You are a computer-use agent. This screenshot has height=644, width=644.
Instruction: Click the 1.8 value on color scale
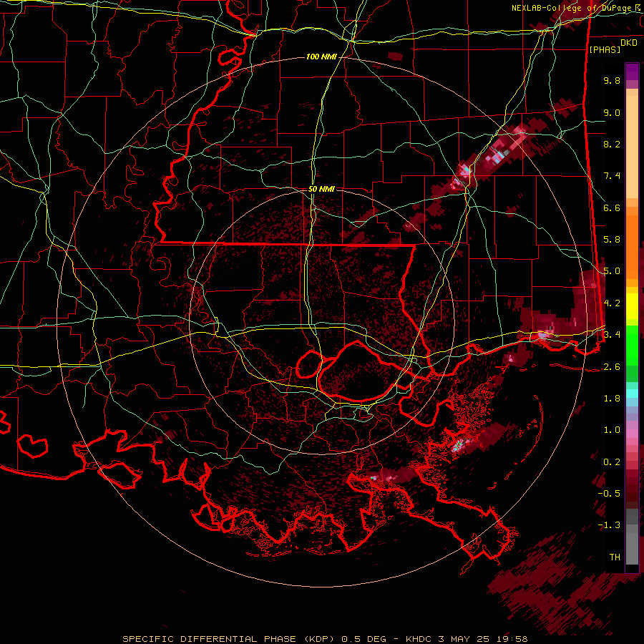[x=612, y=399]
